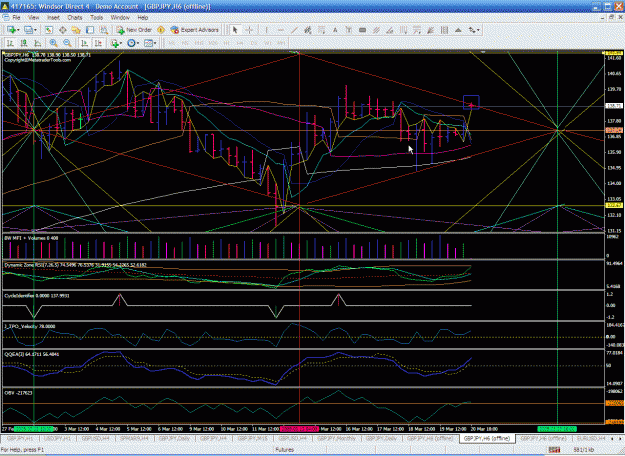The width and height of the screenshot is (625, 456).
Task: Click the 'Futures' status bar text
Action: tap(285, 450)
